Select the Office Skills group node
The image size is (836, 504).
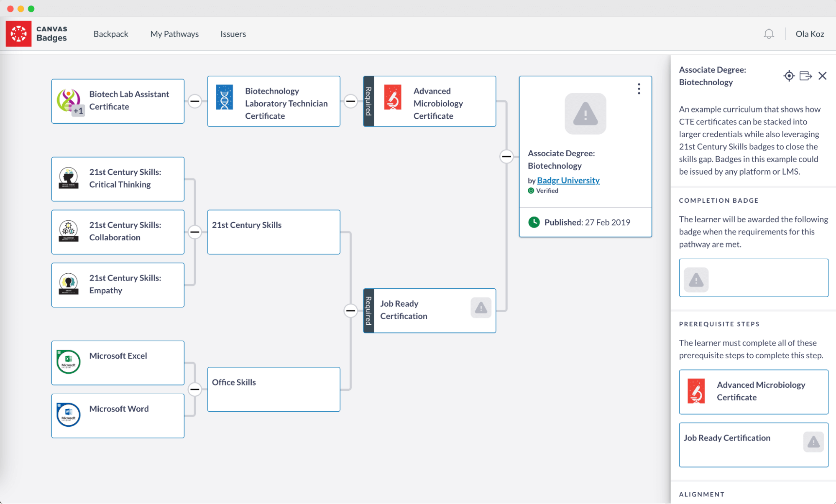(274, 389)
